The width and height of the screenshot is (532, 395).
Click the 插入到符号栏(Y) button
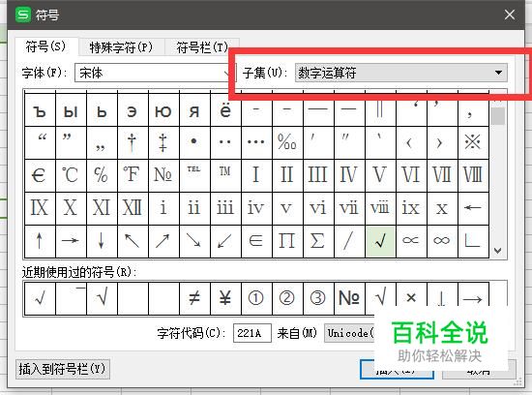(x=63, y=369)
